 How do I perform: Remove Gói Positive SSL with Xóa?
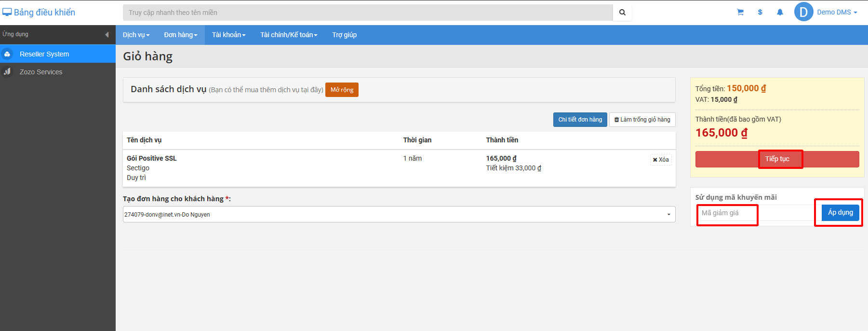click(661, 160)
